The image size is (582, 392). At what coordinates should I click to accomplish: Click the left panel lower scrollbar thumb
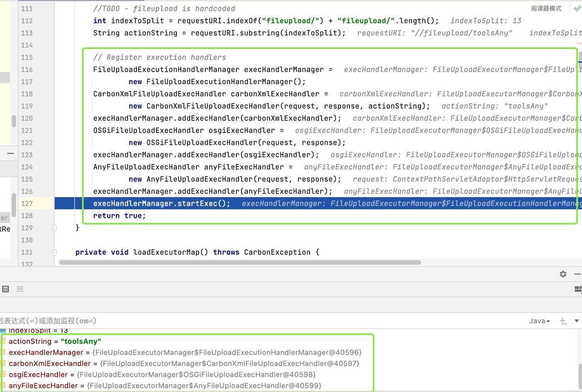[14, 204]
